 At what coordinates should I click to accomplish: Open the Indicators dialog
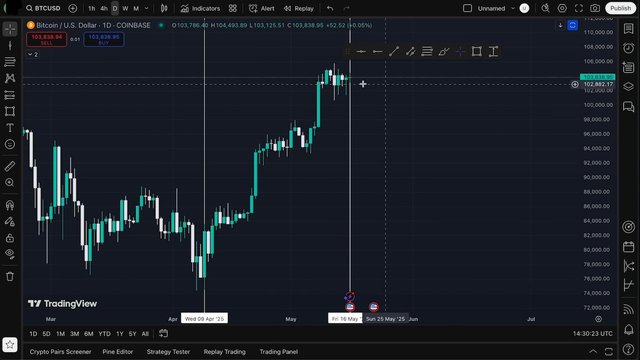coord(200,8)
